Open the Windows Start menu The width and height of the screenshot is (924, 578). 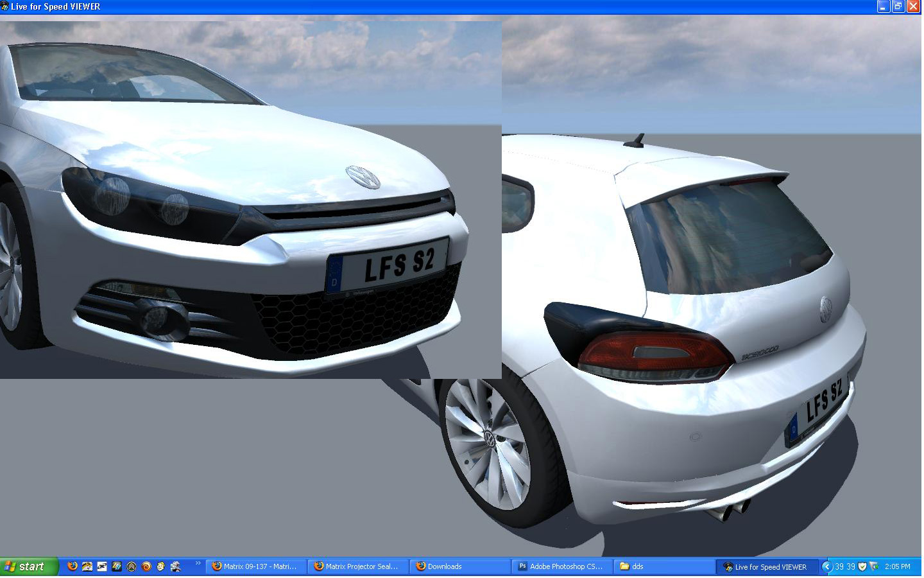pos(30,566)
